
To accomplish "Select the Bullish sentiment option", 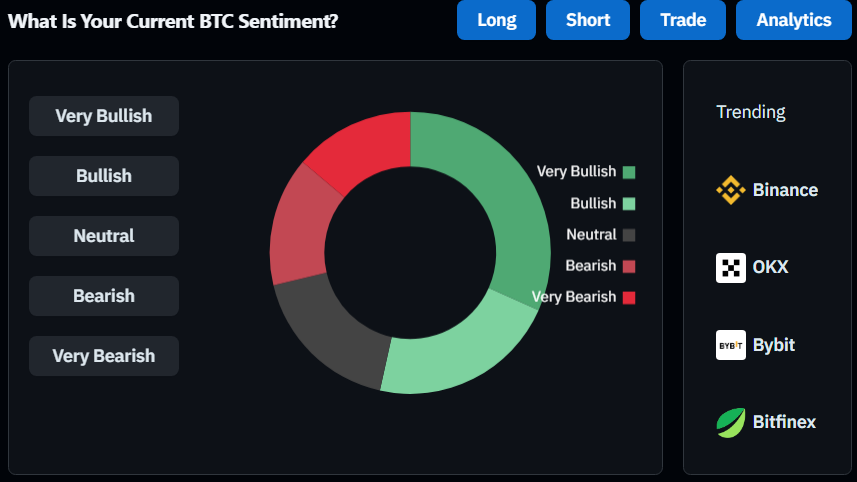I will 104,176.
